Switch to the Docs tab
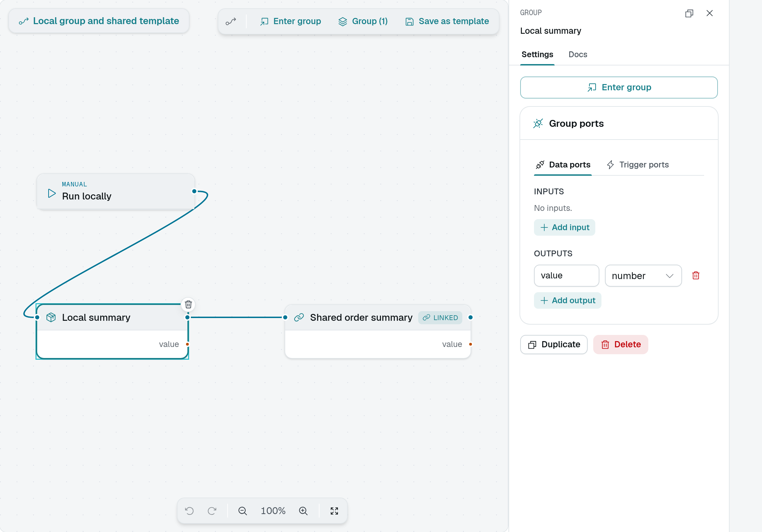The image size is (762, 532). (578, 54)
